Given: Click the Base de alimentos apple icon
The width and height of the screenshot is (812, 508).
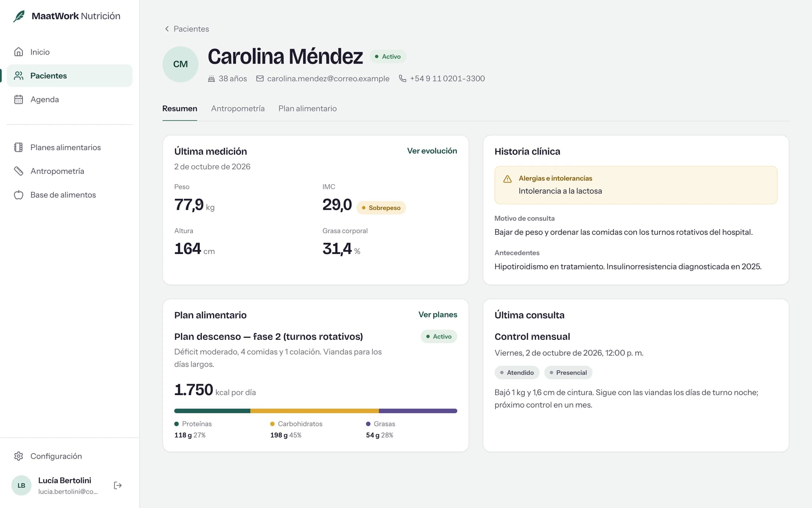Looking at the screenshot, I should pos(18,195).
